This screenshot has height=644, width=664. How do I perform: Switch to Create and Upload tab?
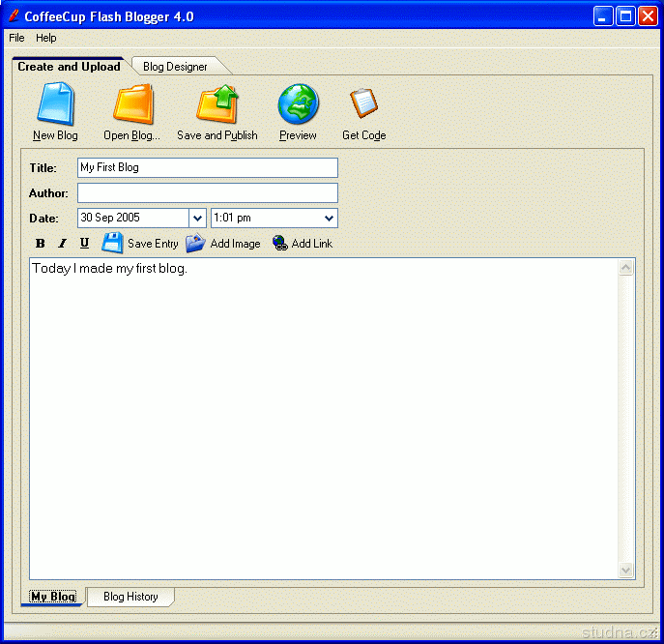click(69, 67)
